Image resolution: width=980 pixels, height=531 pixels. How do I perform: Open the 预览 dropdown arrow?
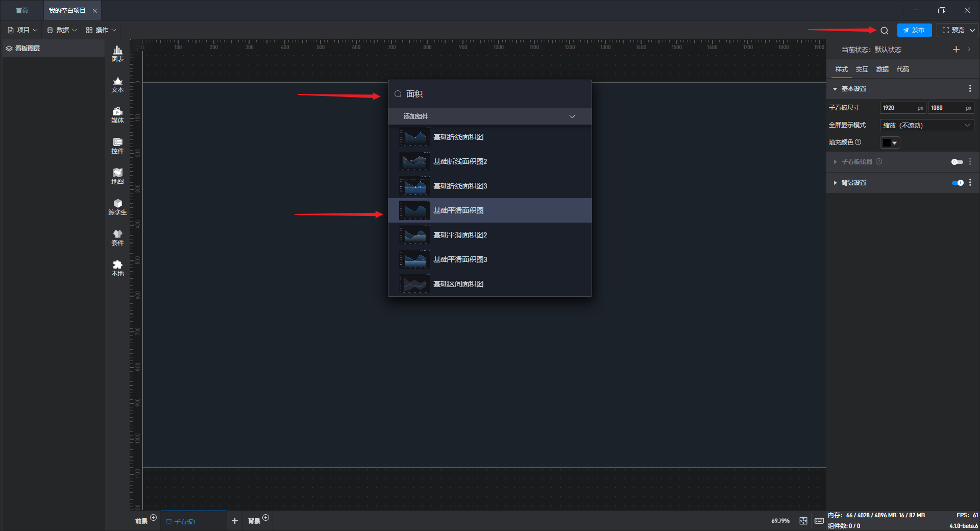[x=972, y=31]
